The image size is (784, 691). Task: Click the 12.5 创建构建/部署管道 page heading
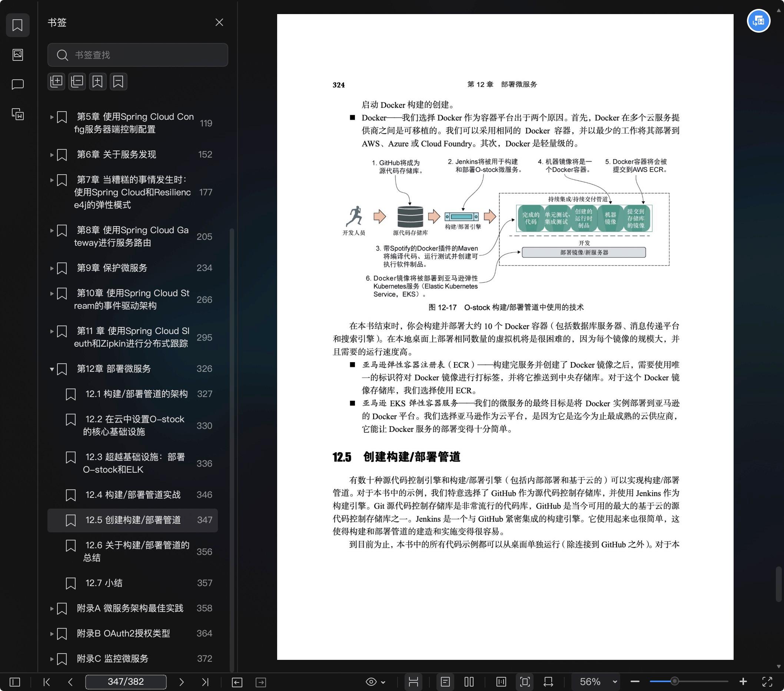click(396, 457)
